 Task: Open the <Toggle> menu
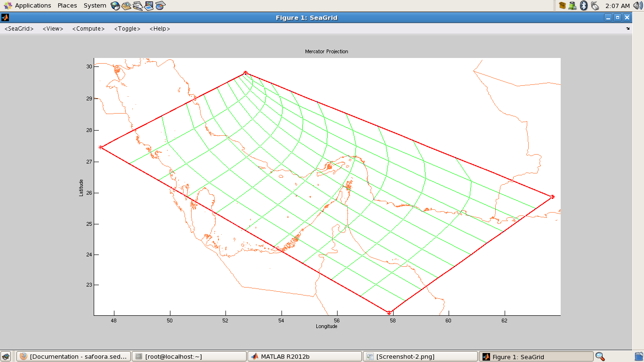coord(127,29)
